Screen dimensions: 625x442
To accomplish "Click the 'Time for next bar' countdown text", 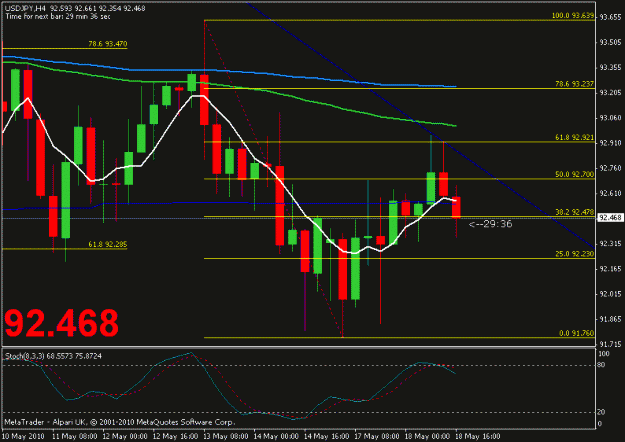I will pyautogui.click(x=58, y=16).
